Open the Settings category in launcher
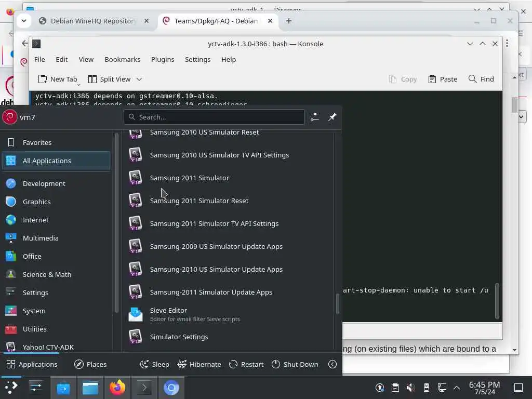532x399 pixels. point(56,292)
